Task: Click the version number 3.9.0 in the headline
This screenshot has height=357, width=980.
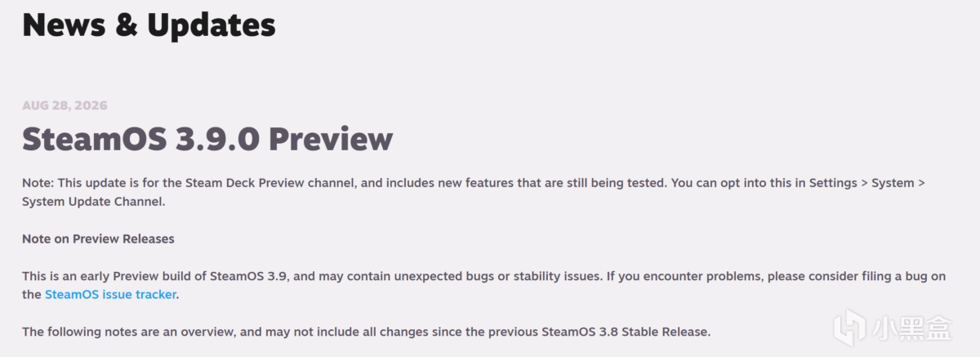Action: coord(217,140)
